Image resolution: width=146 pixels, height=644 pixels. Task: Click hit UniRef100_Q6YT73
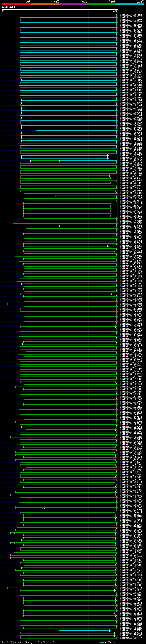[131, 67]
